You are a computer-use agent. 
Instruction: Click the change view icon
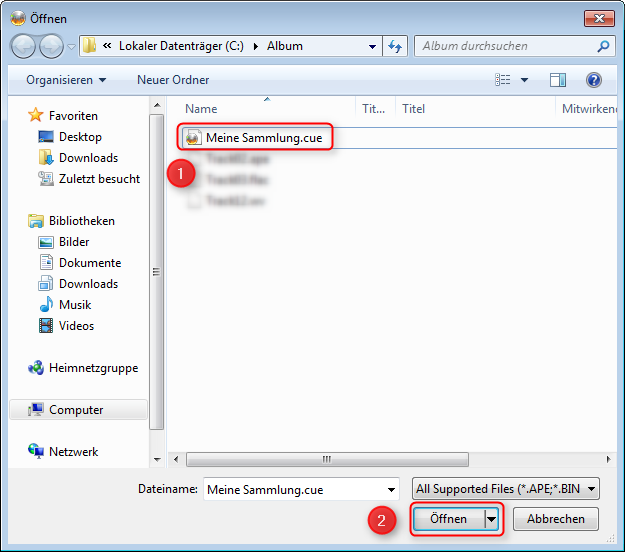click(x=503, y=80)
